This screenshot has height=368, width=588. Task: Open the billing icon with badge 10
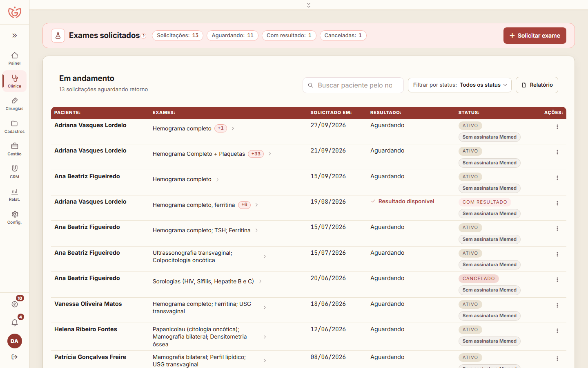[x=15, y=304]
